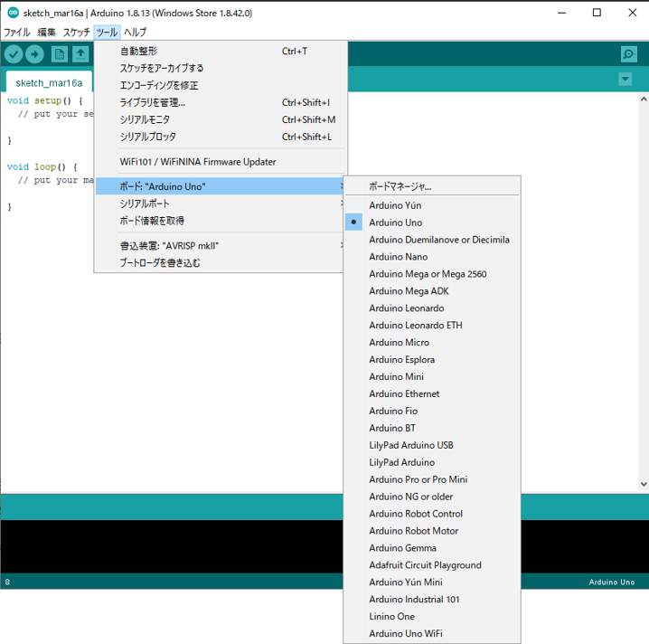
Task: Select Adafruit Circuit Playground board
Action: click(432, 565)
